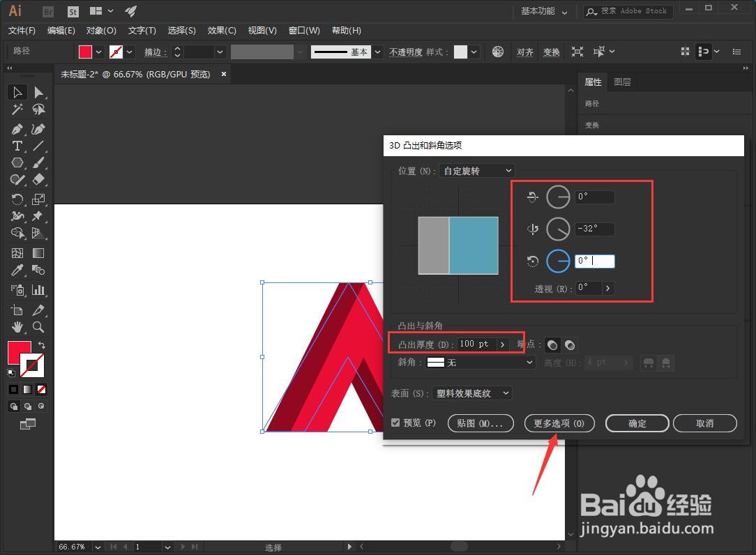Select the Mesh tool
The width and height of the screenshot is (756, 555).
pyautogui.click(x=17, y=253)
